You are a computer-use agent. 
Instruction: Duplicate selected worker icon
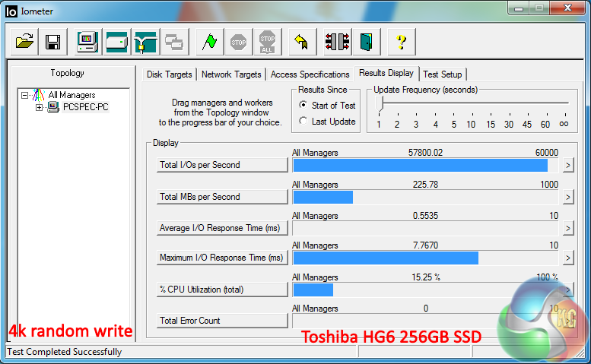point(174,41)
